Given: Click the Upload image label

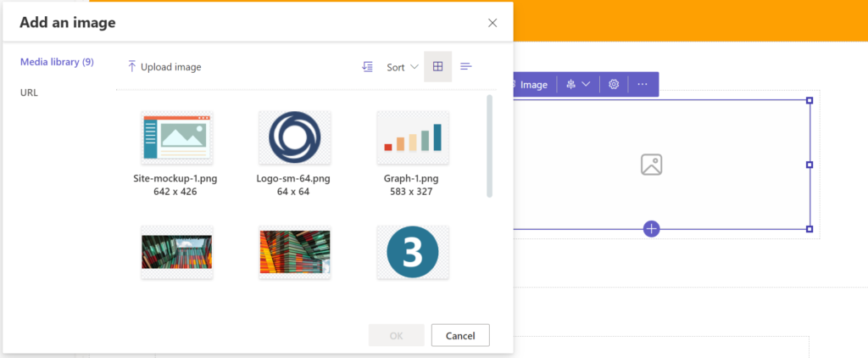Looking at the screenshot, I should coord(171,67).
